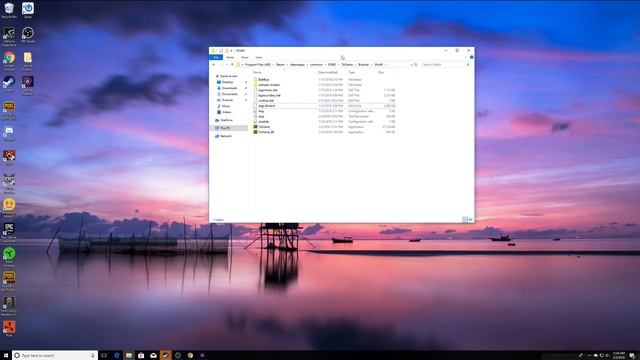Open the File tab in Explorer
The height and width of the screenshot is (360, 640).
pyautogui.click(x=216, y=58)
